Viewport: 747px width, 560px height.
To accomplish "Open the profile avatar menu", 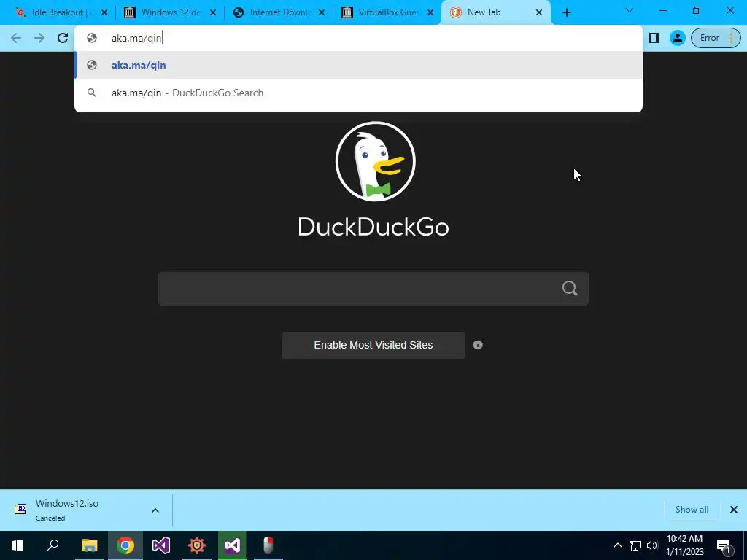I will pyautogui.click(x=677, y=38).
